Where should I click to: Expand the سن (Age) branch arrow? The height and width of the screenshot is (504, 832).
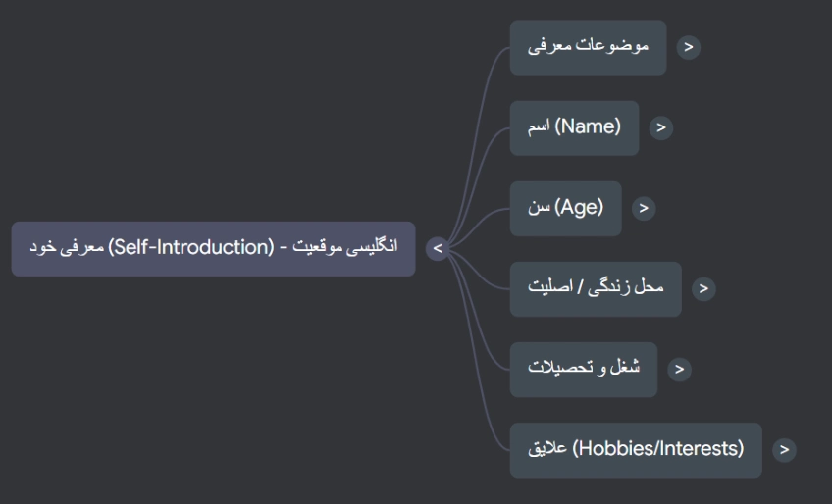click(644, 208)
